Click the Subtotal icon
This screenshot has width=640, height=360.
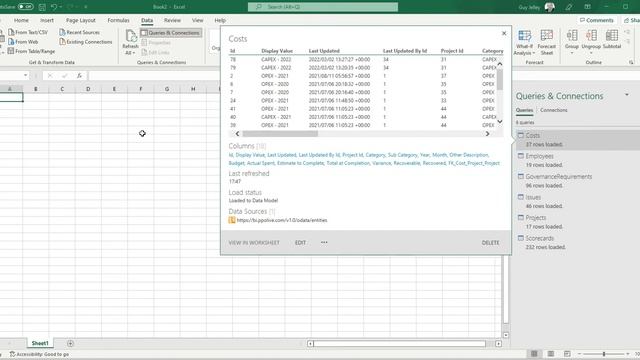[x=612, y=36]
